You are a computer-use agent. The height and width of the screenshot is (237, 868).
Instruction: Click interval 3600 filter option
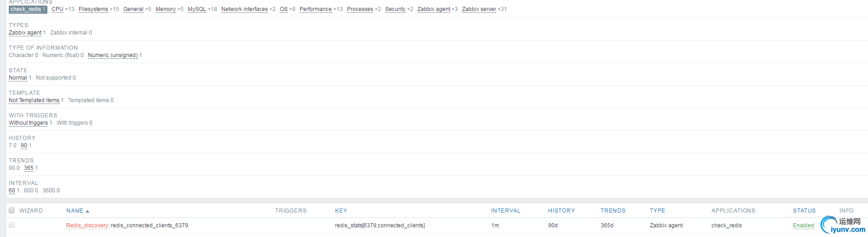51,191
